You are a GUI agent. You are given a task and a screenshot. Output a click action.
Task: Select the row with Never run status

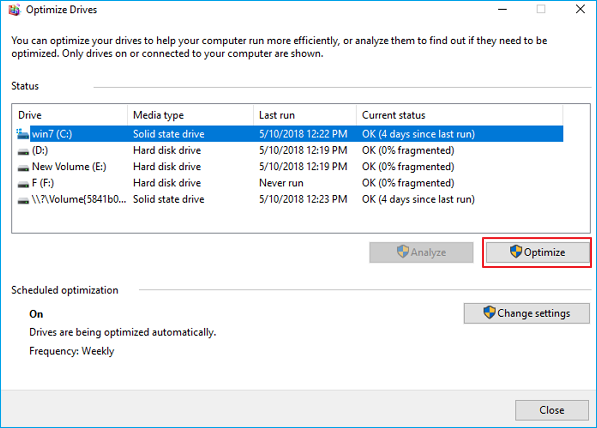pyautogui.click(x=289, y=183)
